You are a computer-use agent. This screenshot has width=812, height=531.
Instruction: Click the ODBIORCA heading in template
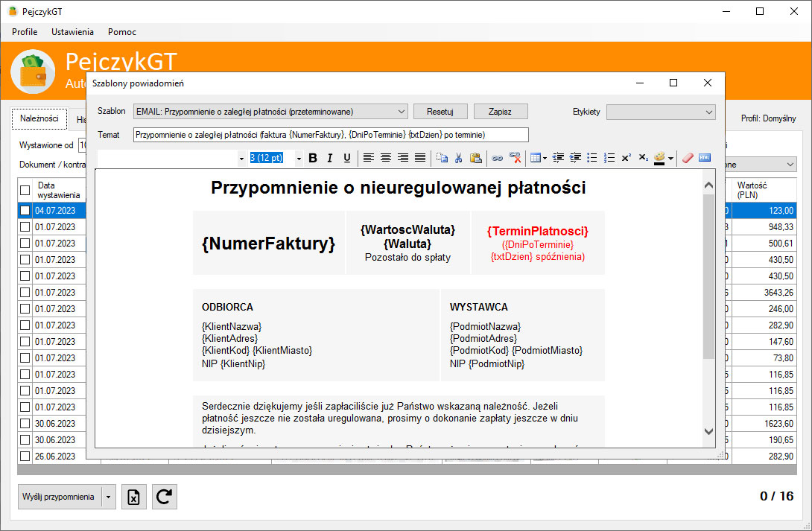click(227, 308)
